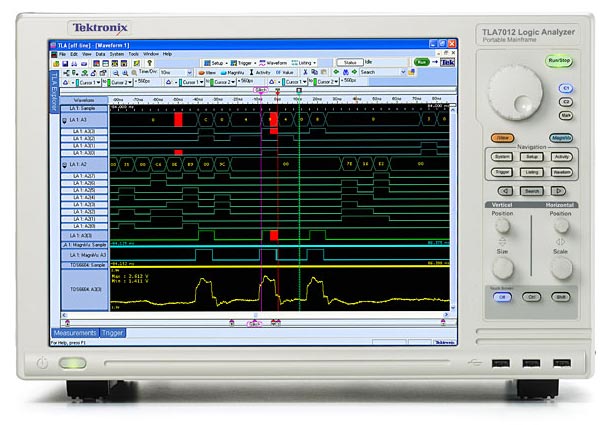The width and height of the screenshot is (610, 425).
Task: Open the rightmost Cursor 2 dropdown
Action: [327, 82]
